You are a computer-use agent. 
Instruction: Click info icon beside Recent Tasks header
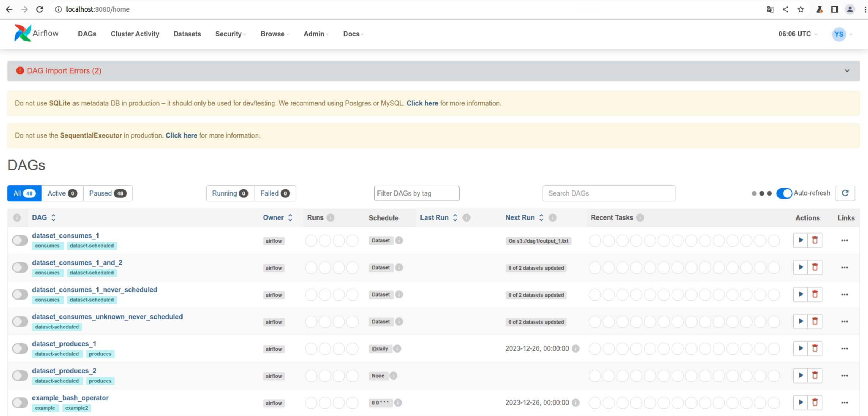[x=640, y=217]
